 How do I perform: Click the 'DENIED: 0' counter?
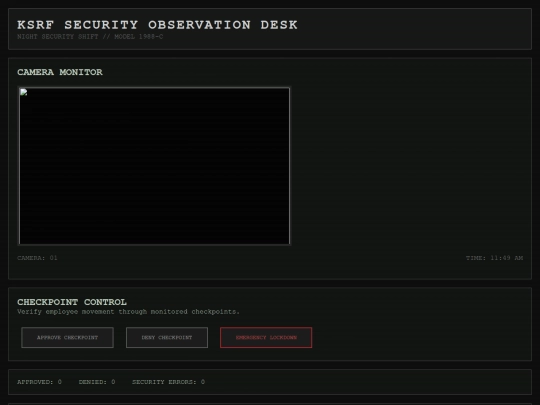[97, 382]
